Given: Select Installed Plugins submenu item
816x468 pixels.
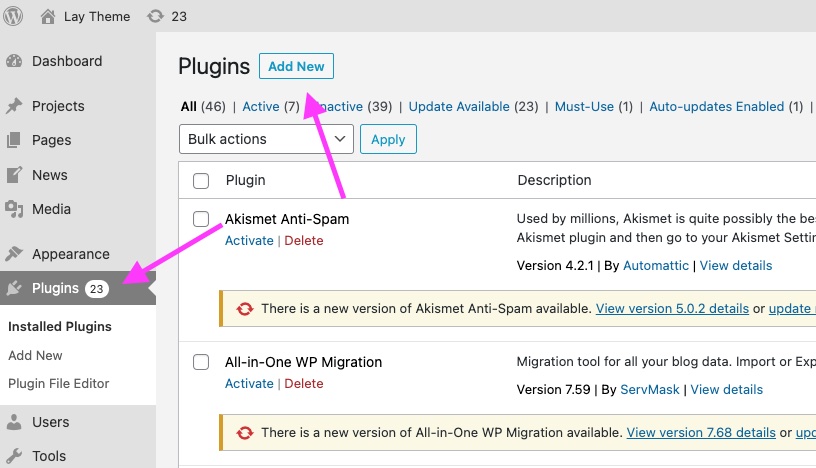Looking at the screenshot, I should [60, 326].
